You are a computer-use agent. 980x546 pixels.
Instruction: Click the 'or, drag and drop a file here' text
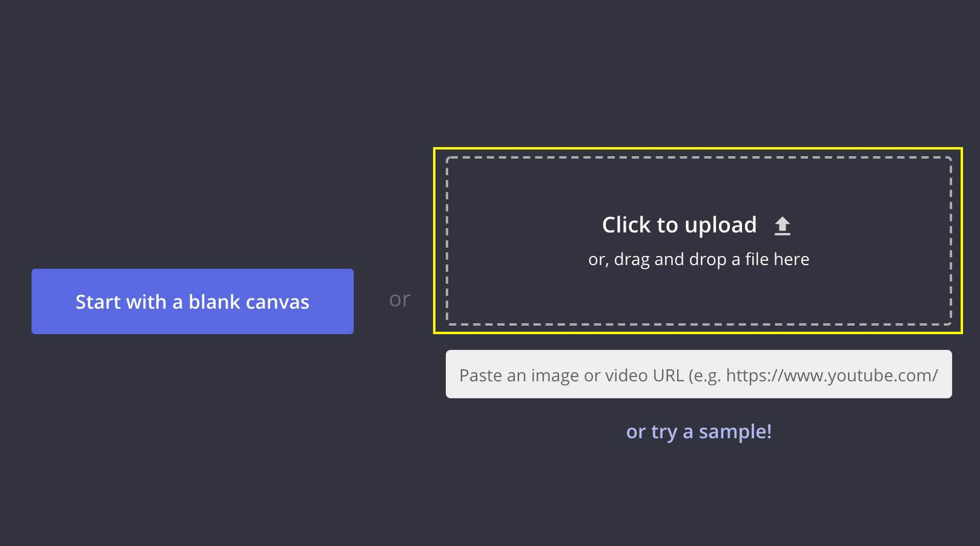(x=698, y=260)
